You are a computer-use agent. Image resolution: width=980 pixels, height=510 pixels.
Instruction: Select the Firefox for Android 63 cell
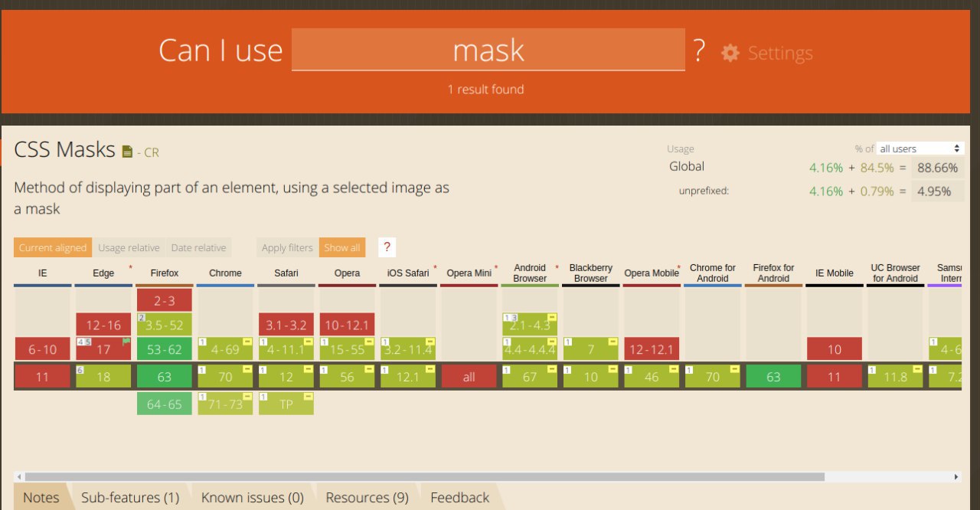(x=773, y=377)
